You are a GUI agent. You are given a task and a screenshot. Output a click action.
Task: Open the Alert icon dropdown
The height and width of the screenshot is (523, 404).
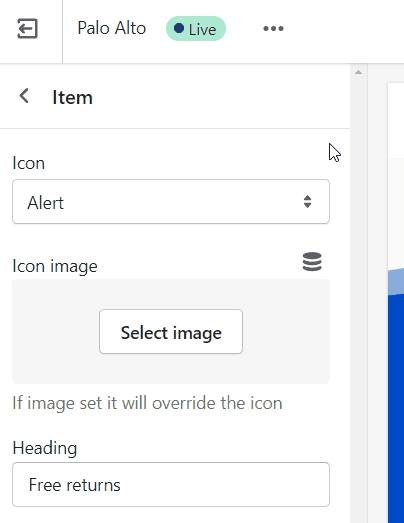click(x=171, y=201)
